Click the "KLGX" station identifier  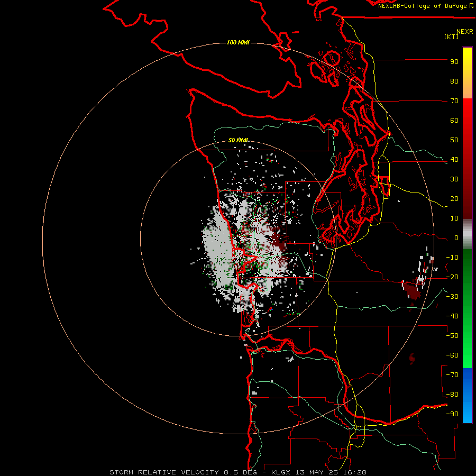(x=281, y=472)
